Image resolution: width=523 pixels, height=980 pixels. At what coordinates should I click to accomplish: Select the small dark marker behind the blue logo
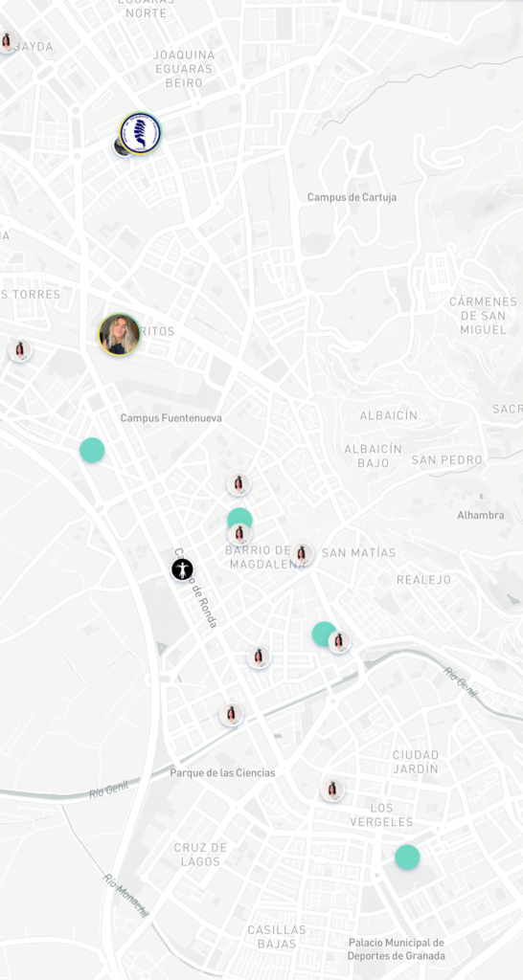point(120,147)
